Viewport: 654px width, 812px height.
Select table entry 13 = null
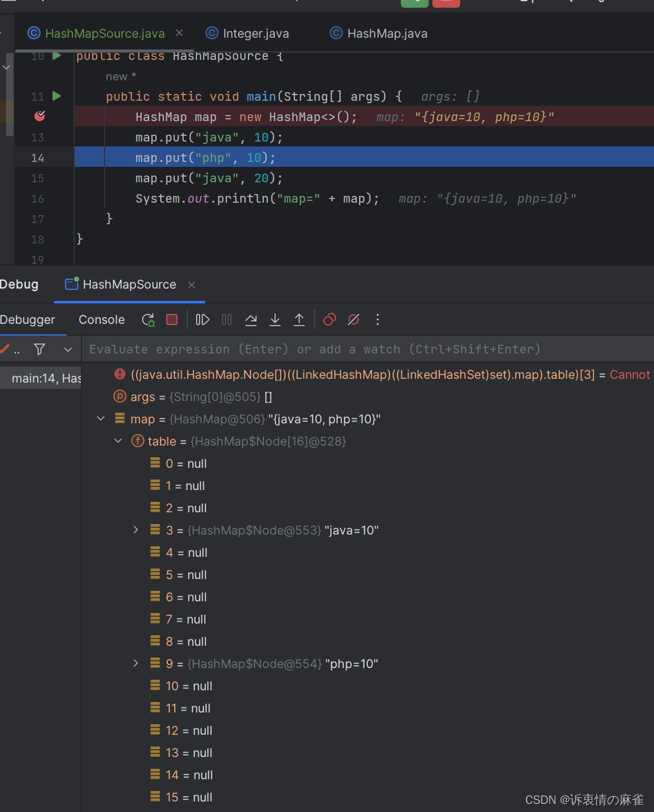pos(368,753)
